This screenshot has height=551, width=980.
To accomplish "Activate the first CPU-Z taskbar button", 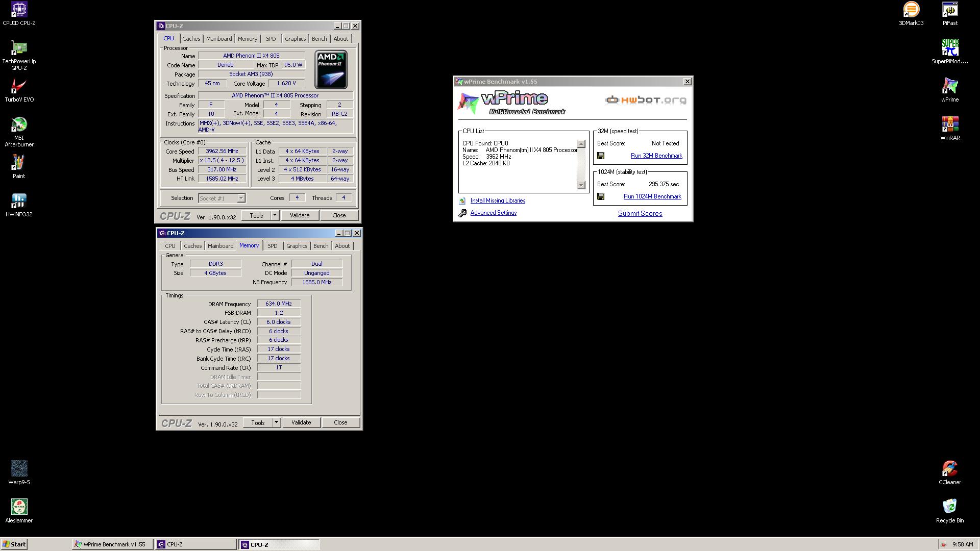I will pos(196,544).
